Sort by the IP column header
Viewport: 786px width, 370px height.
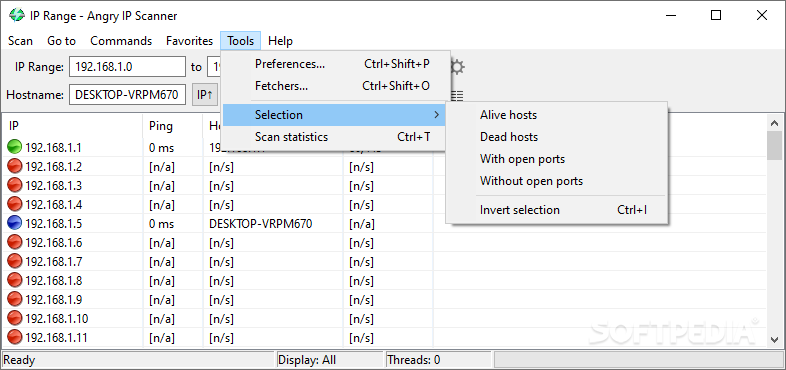click(73, 126)
